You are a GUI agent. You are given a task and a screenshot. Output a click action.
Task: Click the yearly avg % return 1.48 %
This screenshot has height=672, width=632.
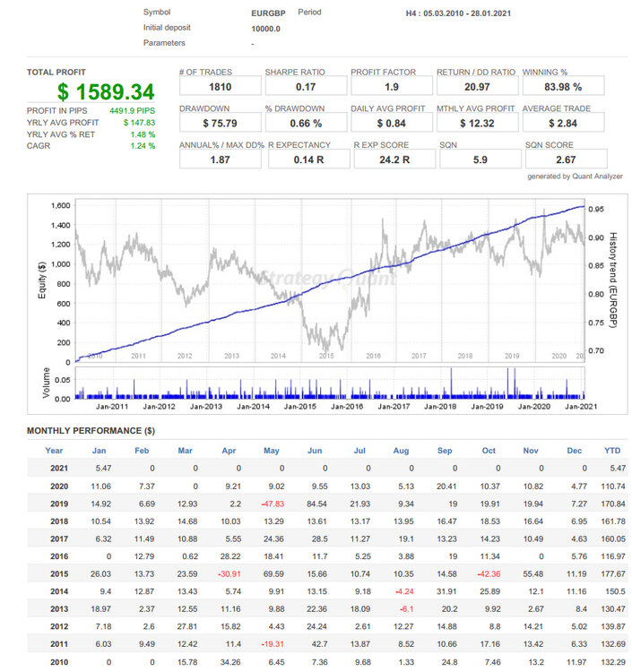[x=143, y=134]
